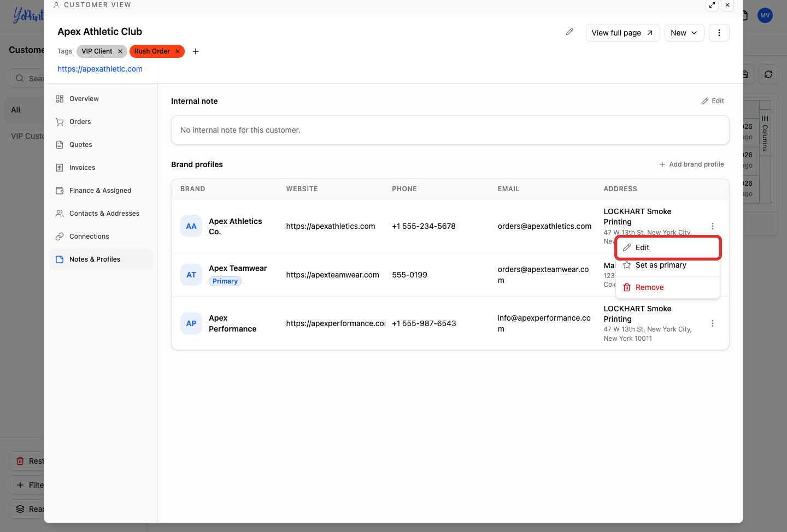The width and height of the screenshot is (787, 532).
Task: Open the three-dot menu next to New
Action: click(719, 33)
